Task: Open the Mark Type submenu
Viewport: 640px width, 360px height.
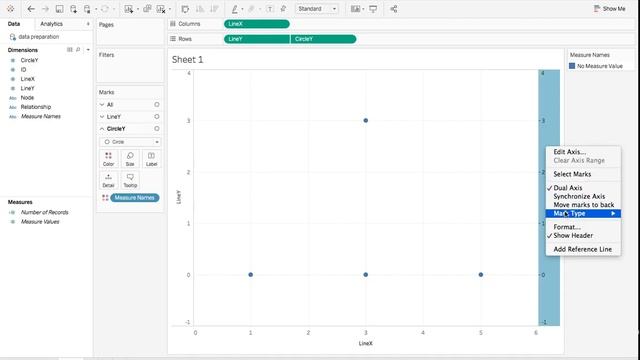Action: point(583,213)
